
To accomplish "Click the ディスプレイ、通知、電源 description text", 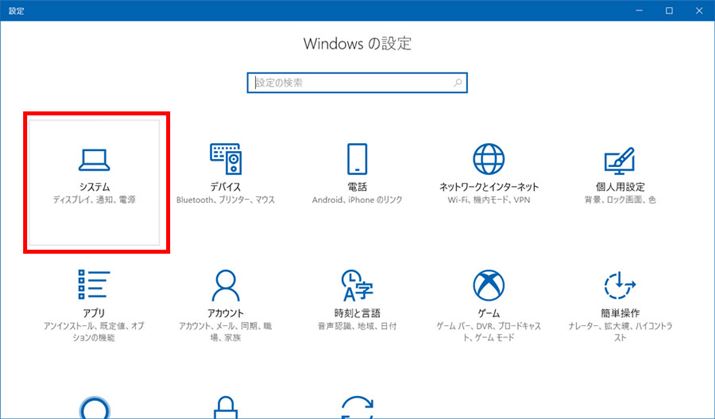I will pos(94,200).
